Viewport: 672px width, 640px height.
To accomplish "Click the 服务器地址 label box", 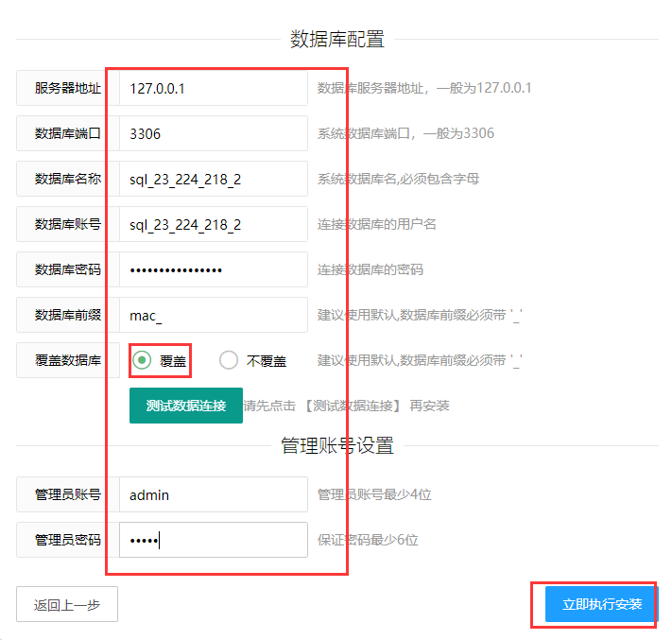I will coord(68,88).
